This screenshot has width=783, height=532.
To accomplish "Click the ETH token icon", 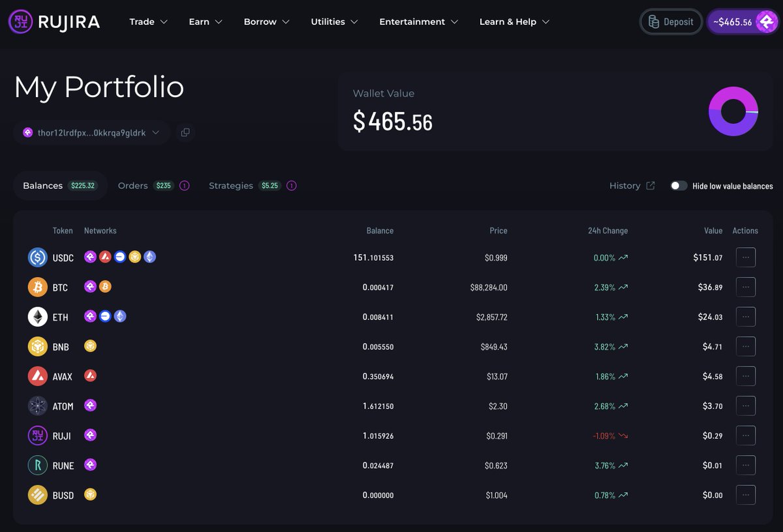I will pos(38,317).
